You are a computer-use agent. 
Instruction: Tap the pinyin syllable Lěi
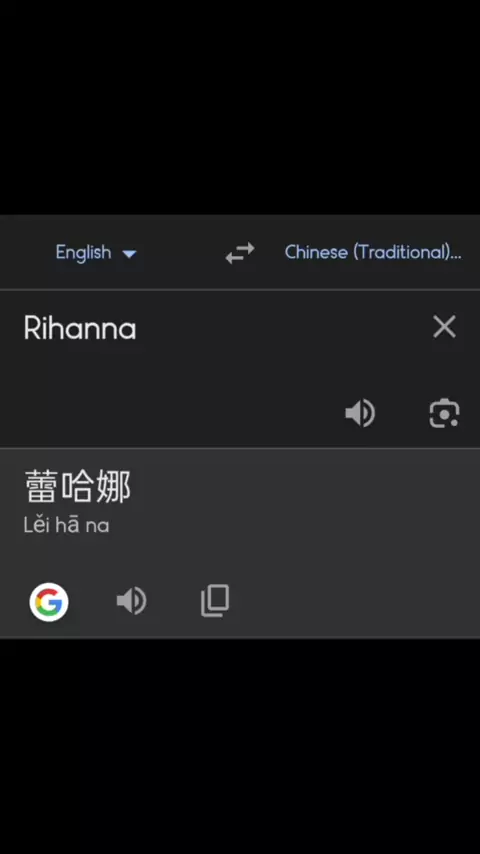(x=35, y=526)
